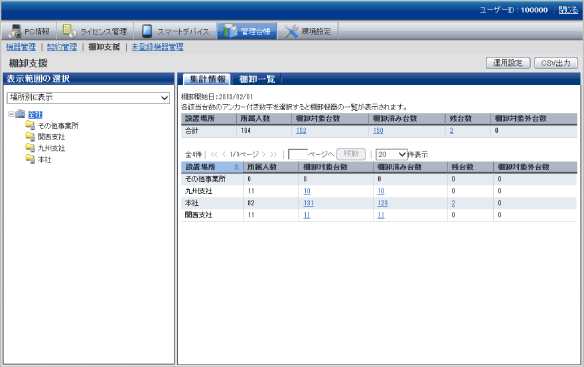Open total 棚卸対象台数 link 152
The height and width of the screenshot is (367, 584).
pos(301,131)
